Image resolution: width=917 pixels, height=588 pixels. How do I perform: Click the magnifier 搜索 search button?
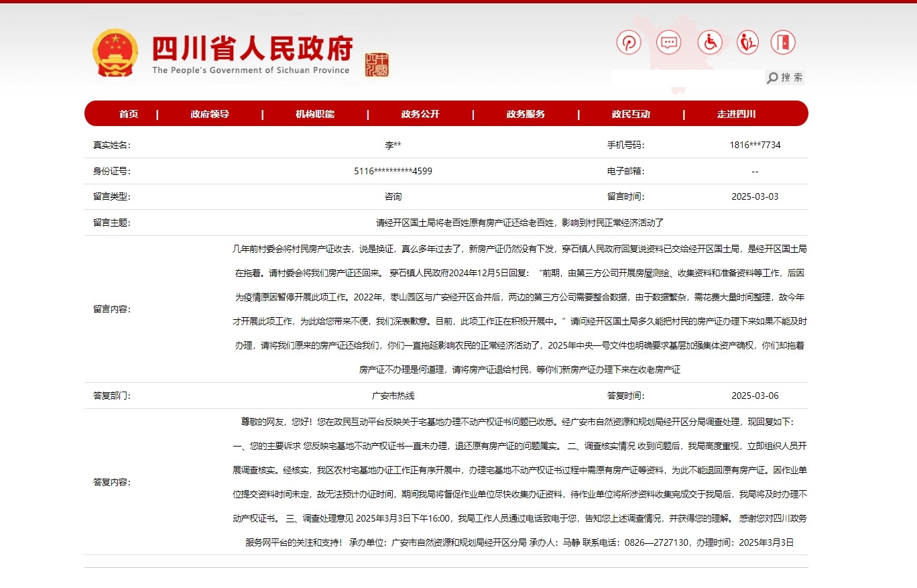[785, 78]
